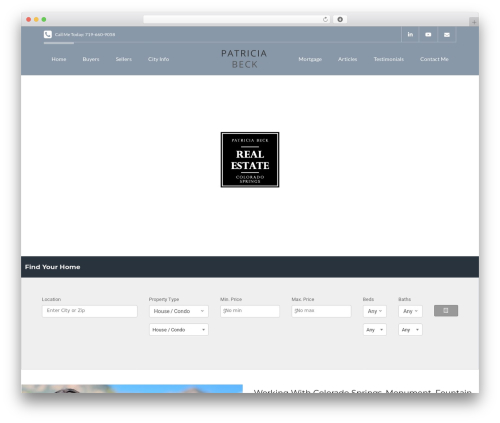Go to the Contact Me page
Screen dimensions: 500x423
tap(434, 59)
